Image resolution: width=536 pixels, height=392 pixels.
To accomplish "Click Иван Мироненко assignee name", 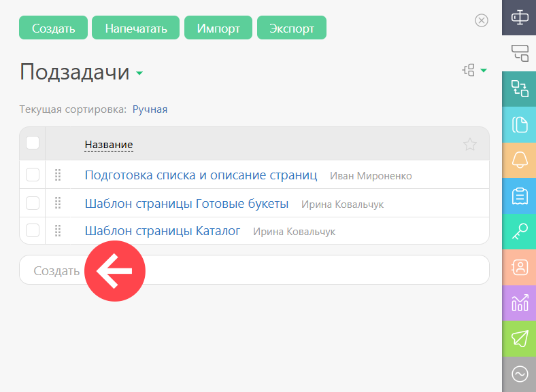I will point(371,176).
